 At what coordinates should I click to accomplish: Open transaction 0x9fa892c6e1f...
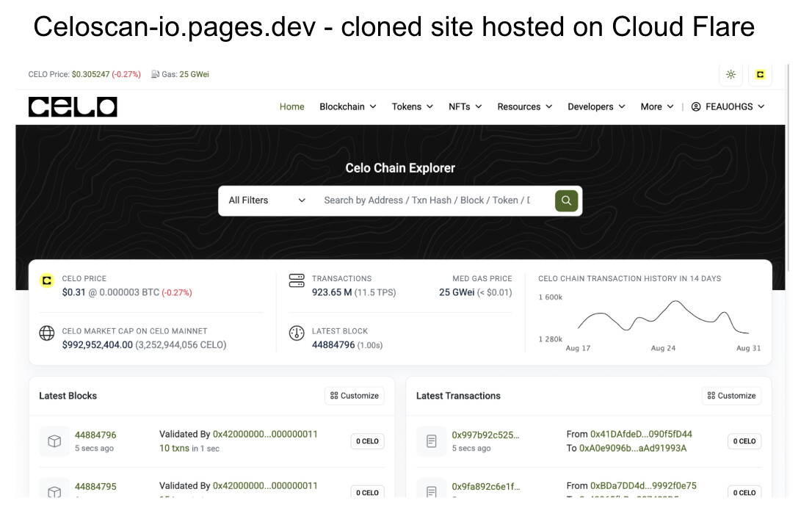tap(486, 487)
